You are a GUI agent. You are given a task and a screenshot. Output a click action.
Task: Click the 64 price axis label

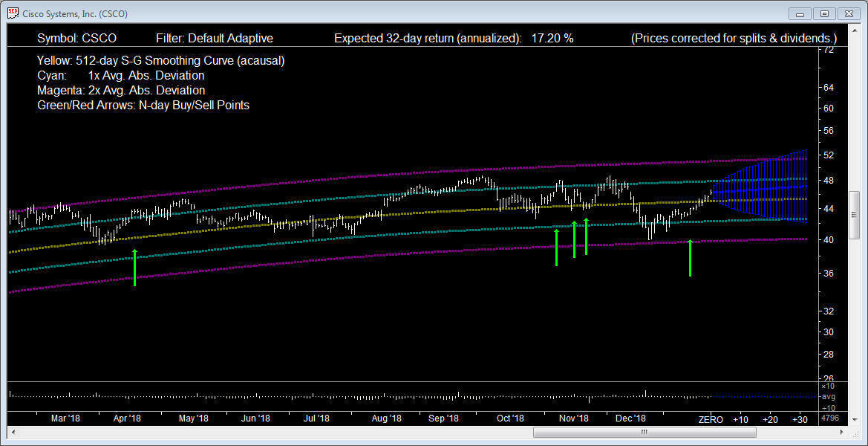(x=829, y=88)
